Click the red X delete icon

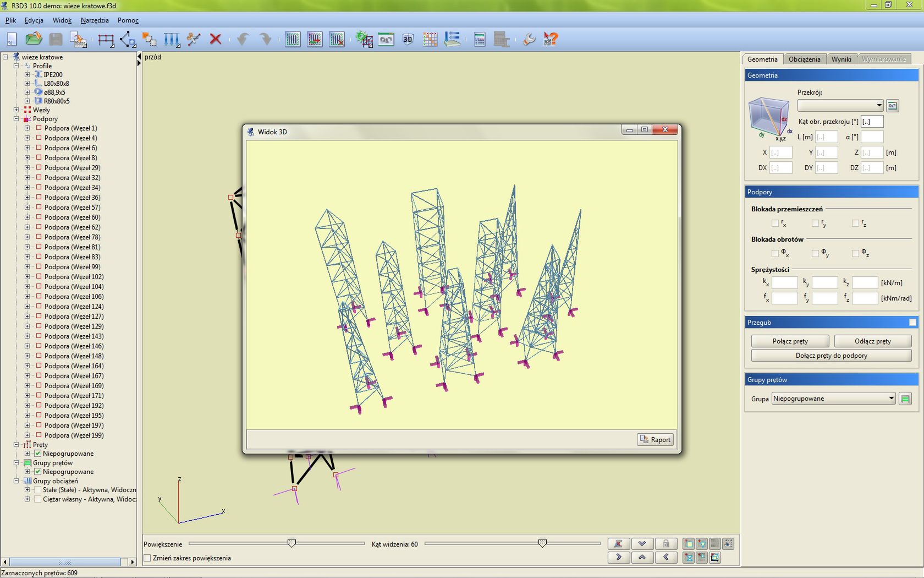[216, 39]
